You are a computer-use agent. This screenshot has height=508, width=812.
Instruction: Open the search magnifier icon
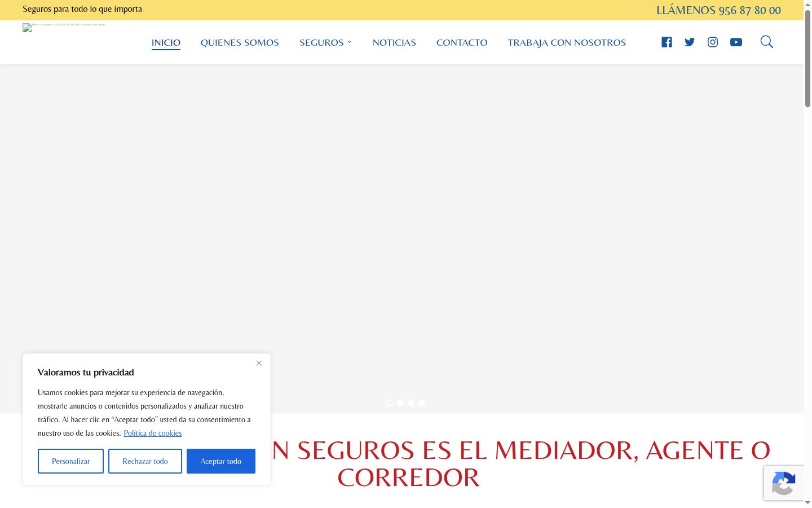766,42
